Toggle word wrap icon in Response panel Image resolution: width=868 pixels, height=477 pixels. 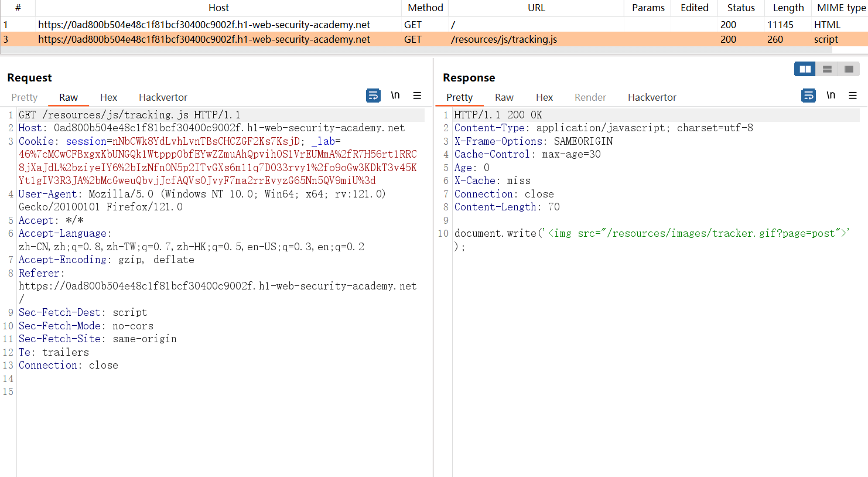[808, 96]
